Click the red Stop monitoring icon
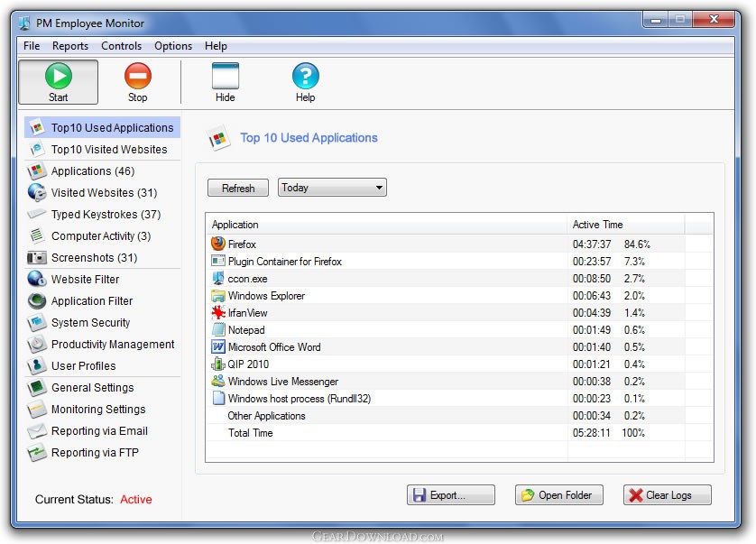Screen dimensions: 756x544 pos(138,76)
